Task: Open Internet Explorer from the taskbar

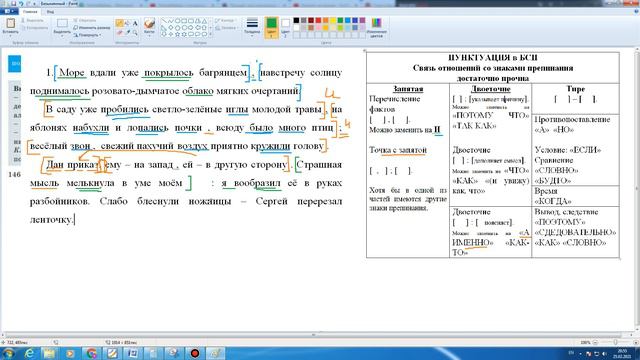Action: tap(29, 353)
